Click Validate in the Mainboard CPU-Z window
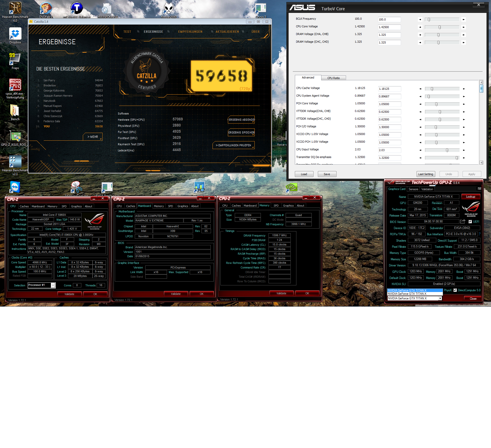This screenshot has width=491, height=448. point(176,294)
